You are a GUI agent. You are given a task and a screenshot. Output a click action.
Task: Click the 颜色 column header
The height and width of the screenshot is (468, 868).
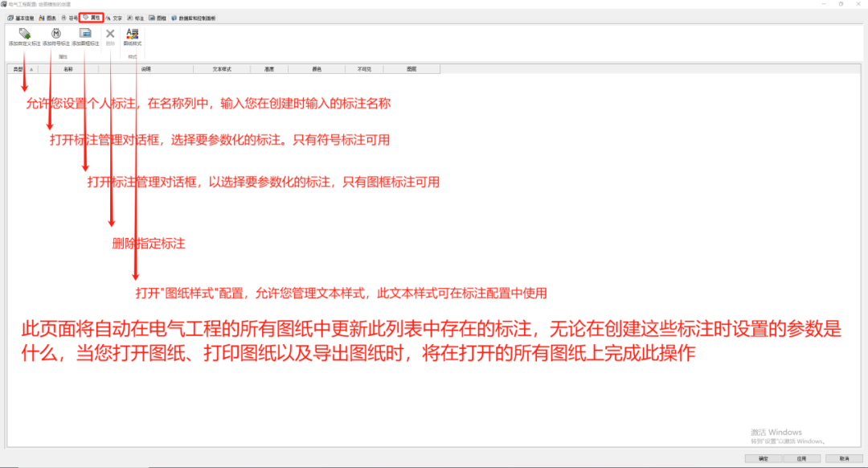317,68
